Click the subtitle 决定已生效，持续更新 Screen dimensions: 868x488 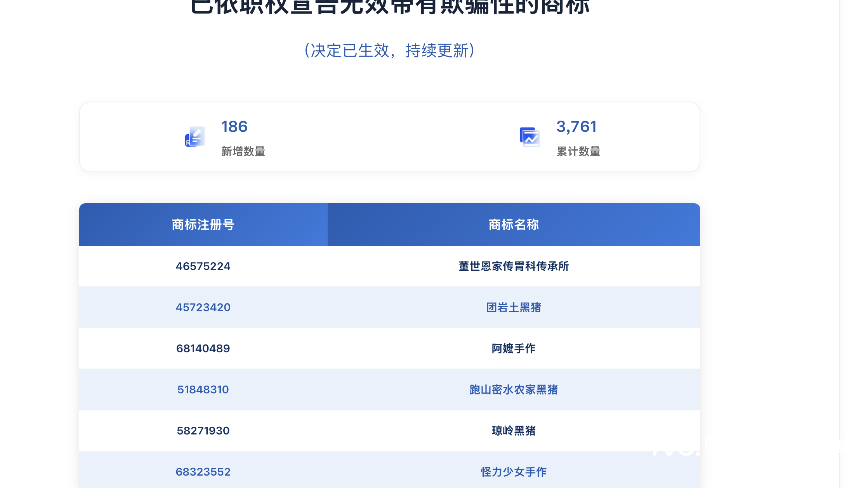389,50
